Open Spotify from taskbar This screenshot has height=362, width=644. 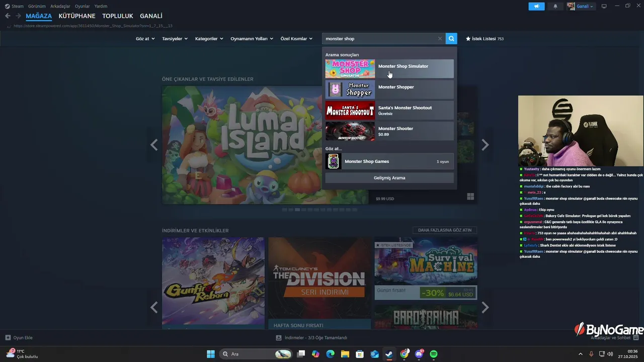point(434,354)
